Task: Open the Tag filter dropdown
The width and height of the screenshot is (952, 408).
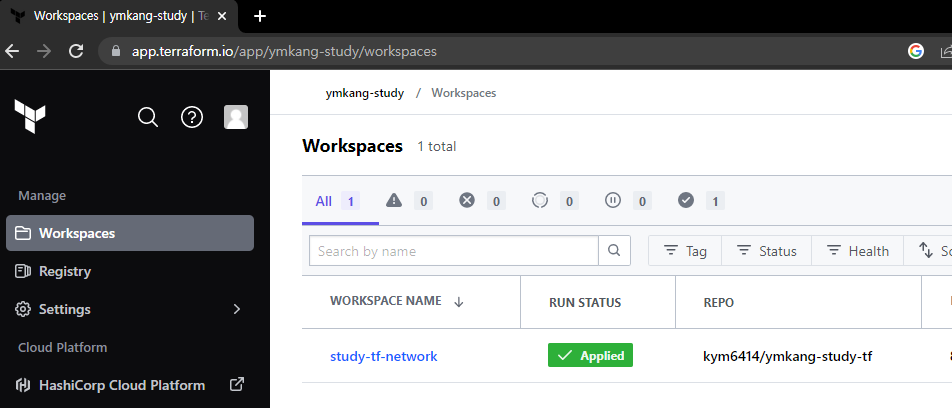Action: click(x=685, y=251)
